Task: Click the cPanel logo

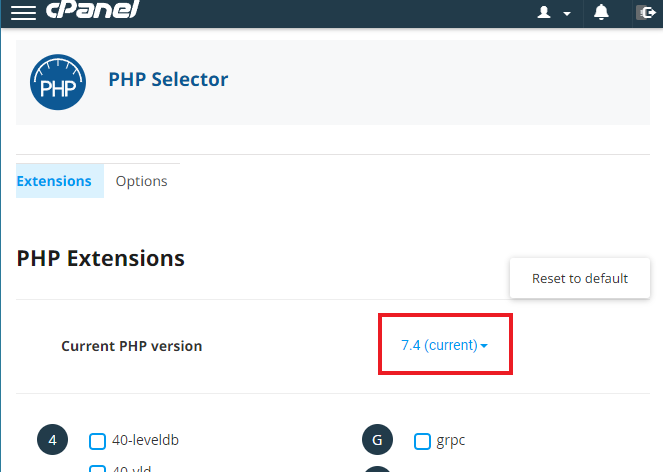Action: pyautogui.click(x=93, y=11)
